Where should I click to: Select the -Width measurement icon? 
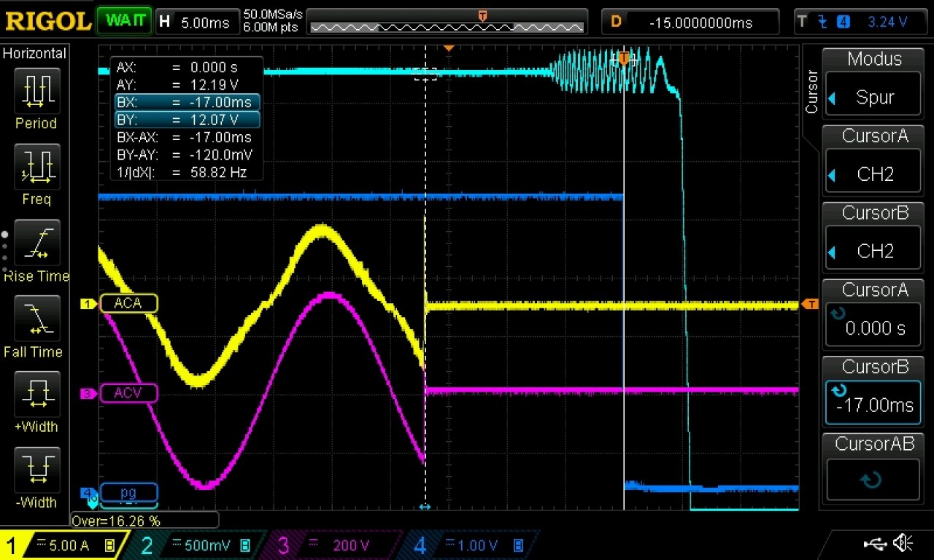[x=36, y=470]
